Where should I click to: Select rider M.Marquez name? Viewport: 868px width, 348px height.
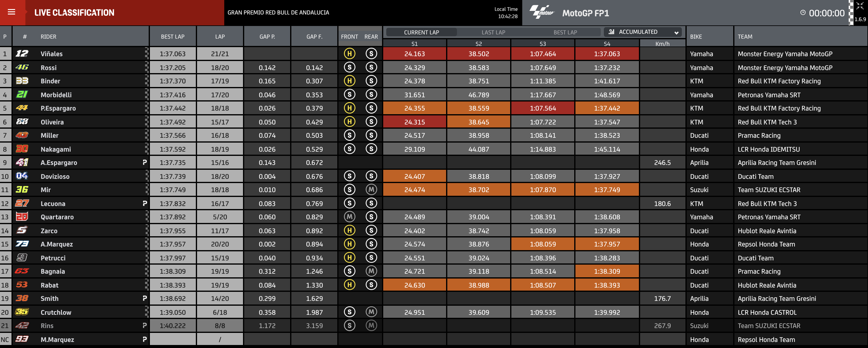pos(57,339)
